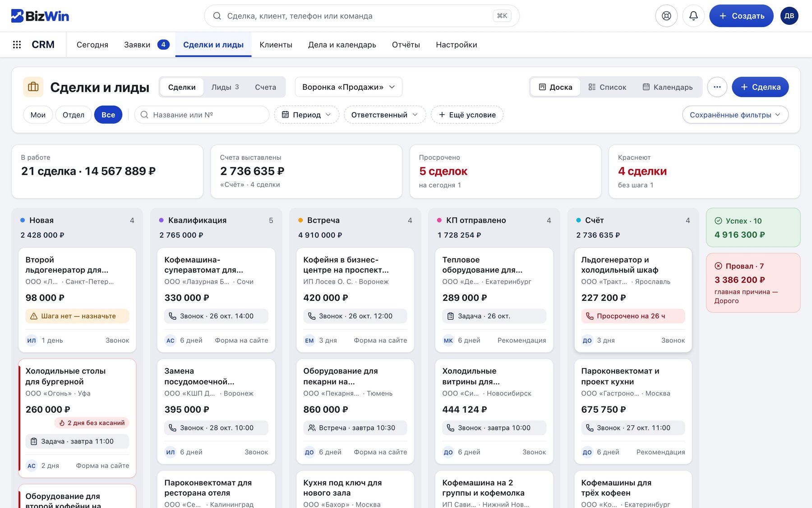This screenshot has width=812, height=508.
Task: Expand the Ответственный filter dropdown
Action: [384, 115]
